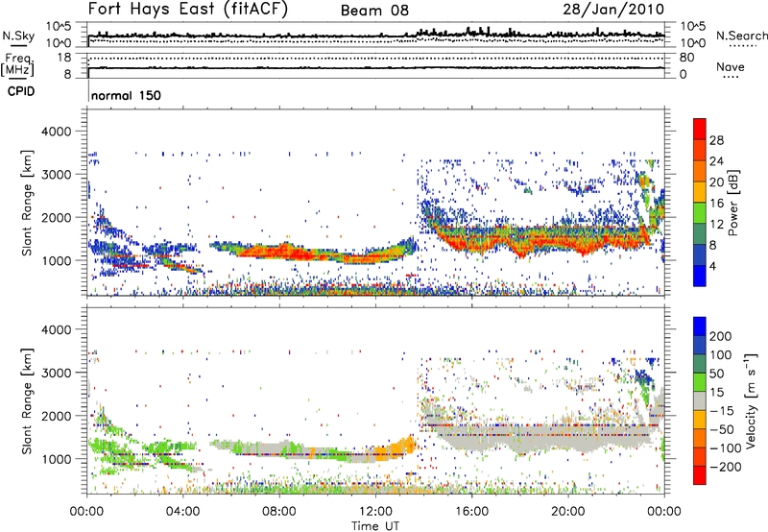The height and width of the screenshot is (532, 768).
Task: Click the "16:00" time tick label
Action: pos(471,512)
